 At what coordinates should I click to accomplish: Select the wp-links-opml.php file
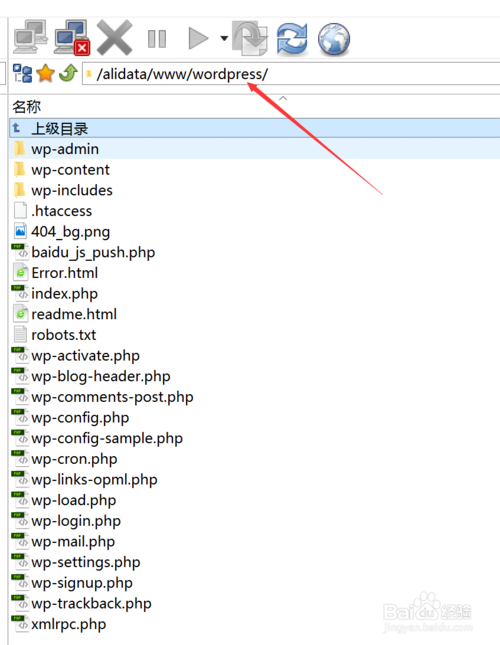pyautogui.click(x=94, y=479)
